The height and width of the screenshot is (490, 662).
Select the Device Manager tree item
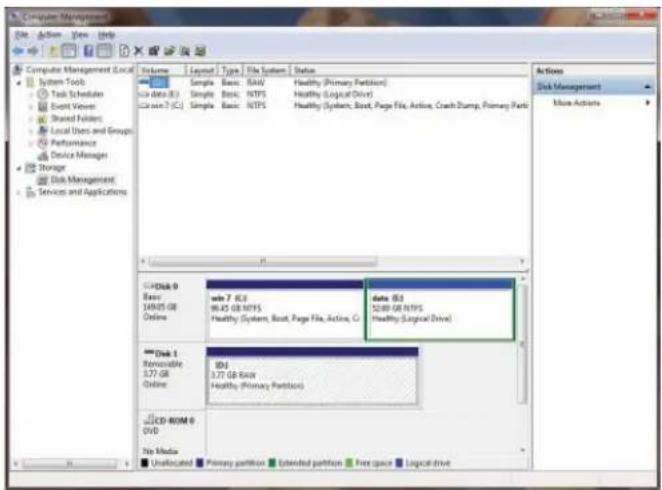click(79, 155)
